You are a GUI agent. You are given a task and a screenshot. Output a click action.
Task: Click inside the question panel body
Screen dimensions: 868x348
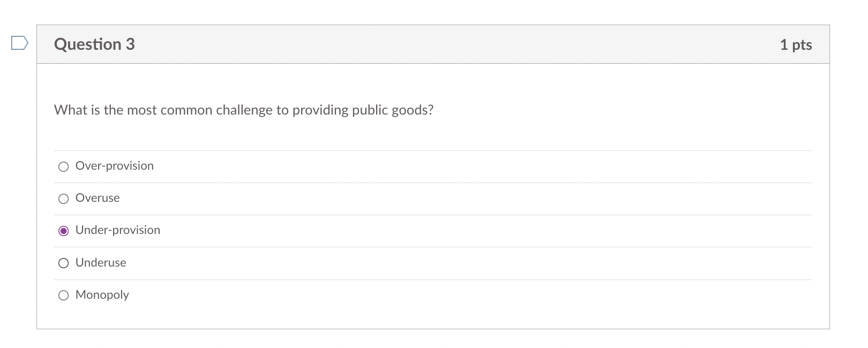click(x=429, y=134)
